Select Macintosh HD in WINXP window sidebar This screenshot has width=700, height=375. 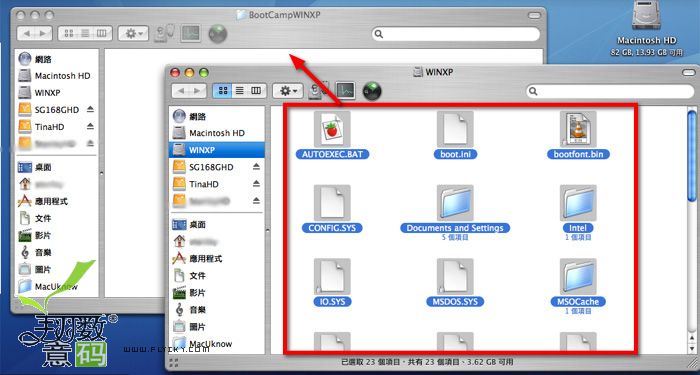click(216, 133)
